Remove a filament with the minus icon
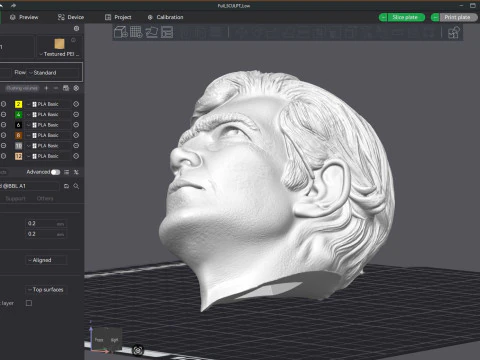This screenshot has width=480, height=360. click(x=56, y=88)
